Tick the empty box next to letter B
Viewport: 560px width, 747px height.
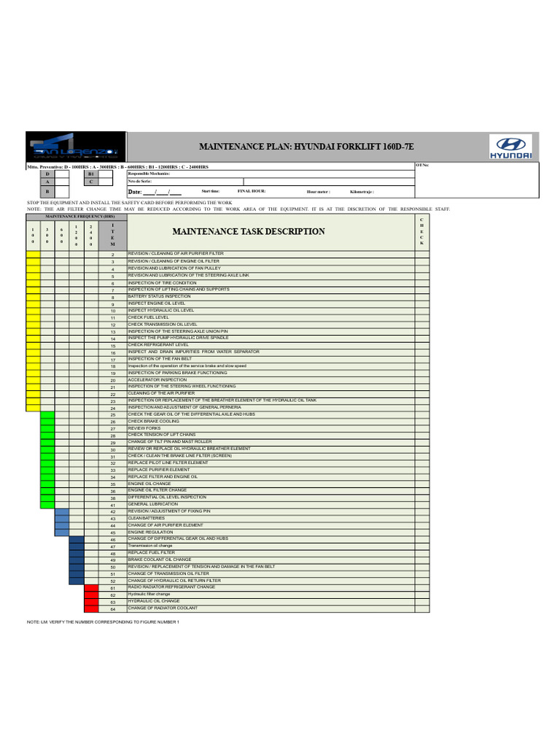[x=62, y=192]
